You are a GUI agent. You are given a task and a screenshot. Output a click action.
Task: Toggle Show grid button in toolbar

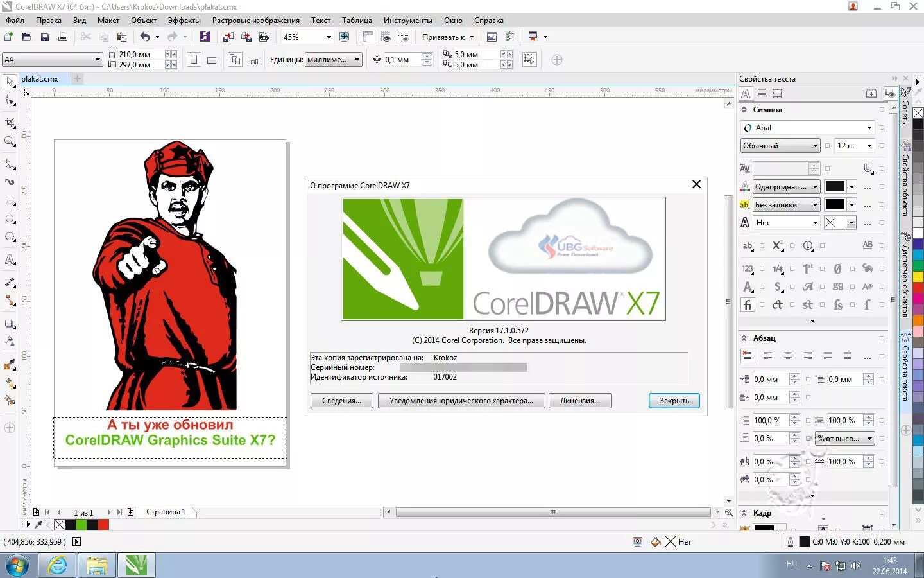click(x=386, y=37)
